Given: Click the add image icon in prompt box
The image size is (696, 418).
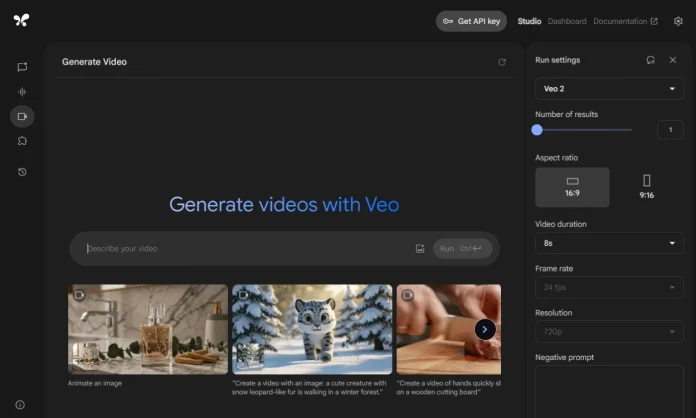Looking at the screenshot, I should (420, 248).
